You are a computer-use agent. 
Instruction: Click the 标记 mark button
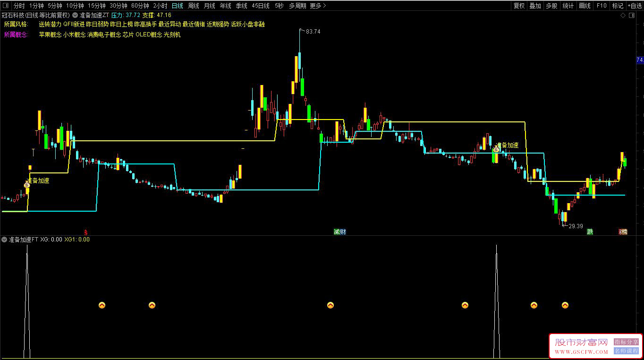pos(618,6)
